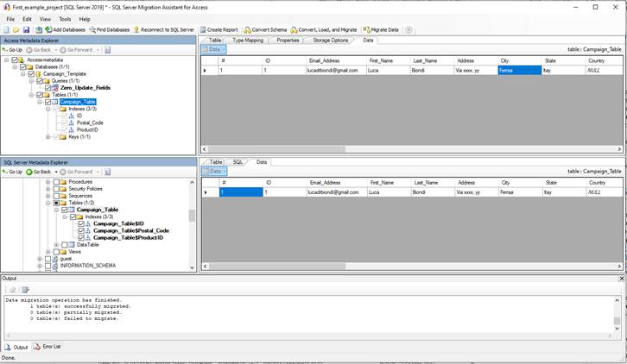Open the upper Data dropdown button
Image resolution: width=627 pixels, height=364 pixels.
[213, 49]
